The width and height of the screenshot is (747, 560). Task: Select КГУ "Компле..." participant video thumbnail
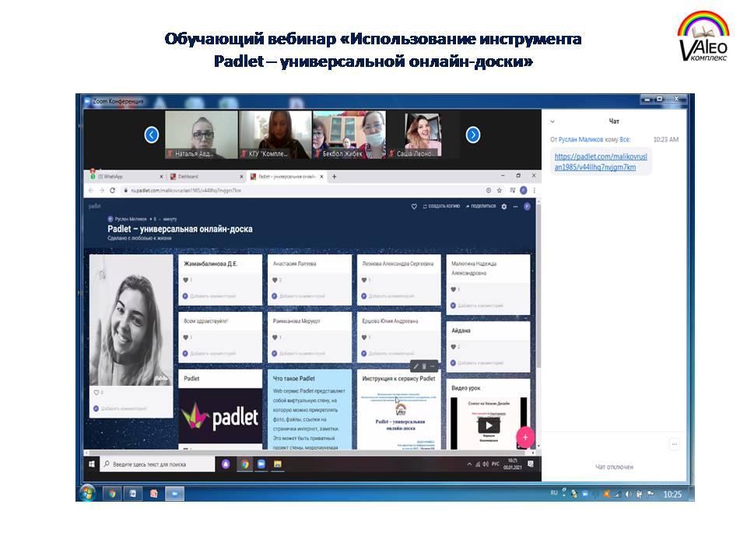coord(275,135)
